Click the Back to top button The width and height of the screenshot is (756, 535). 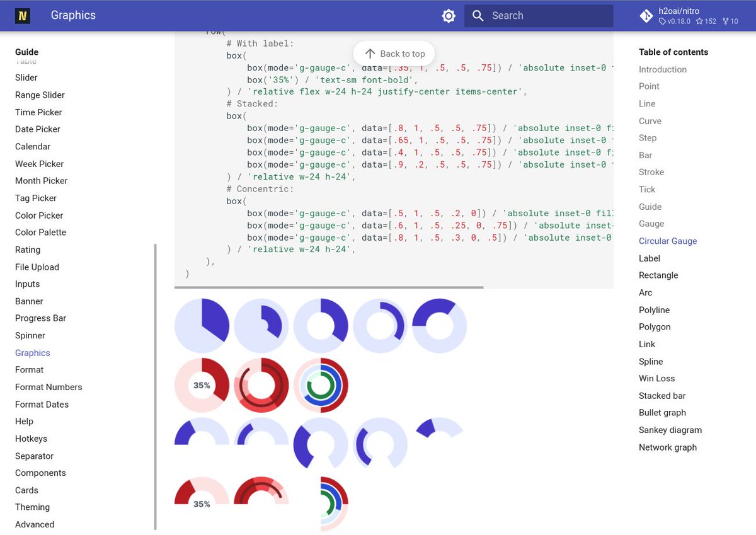pyautogui.click(x=394, y=54)
